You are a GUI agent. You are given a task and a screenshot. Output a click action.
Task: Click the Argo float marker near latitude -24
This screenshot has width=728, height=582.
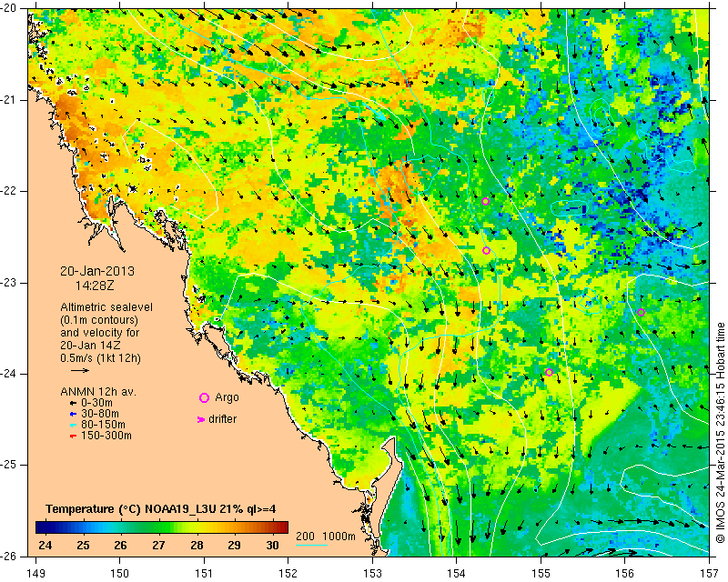[550, 372]
